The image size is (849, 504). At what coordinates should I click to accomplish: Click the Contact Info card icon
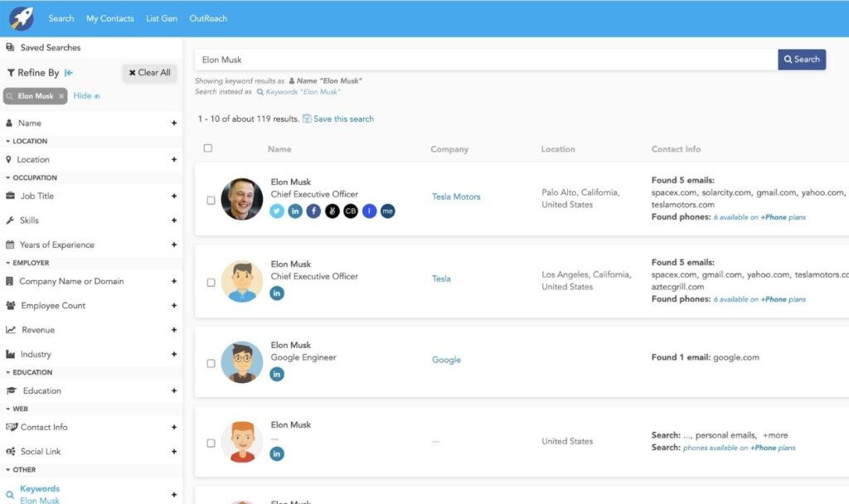[x=12, y=427]
